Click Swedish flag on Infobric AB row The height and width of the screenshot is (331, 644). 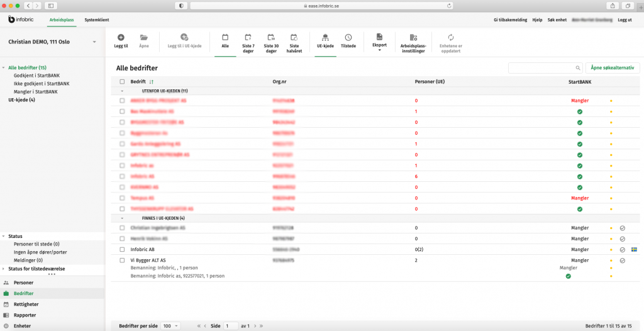(634, 250)
